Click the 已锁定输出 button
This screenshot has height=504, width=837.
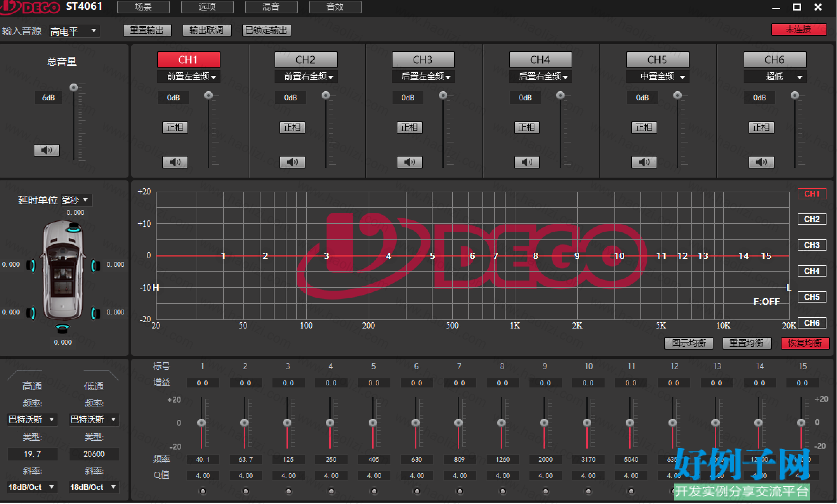click(x=266, y=30)
